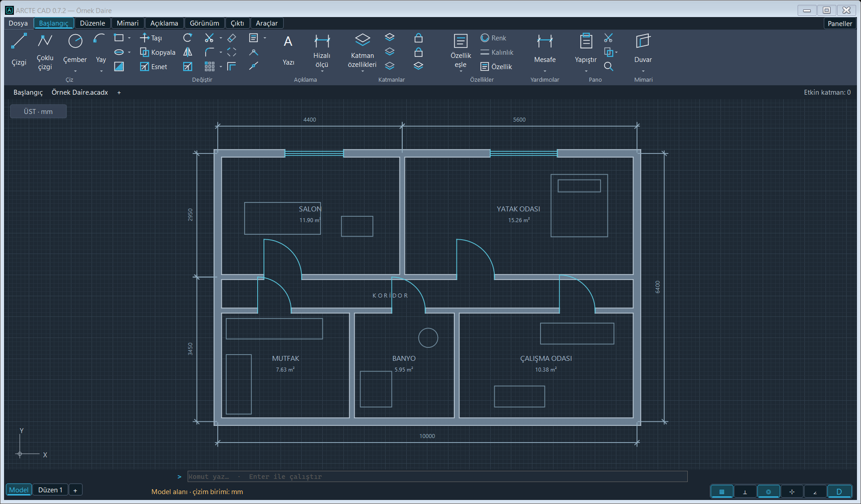Screen dimensions: 861x504
Task: Open the Renk color property
Action: pos(493,38)
